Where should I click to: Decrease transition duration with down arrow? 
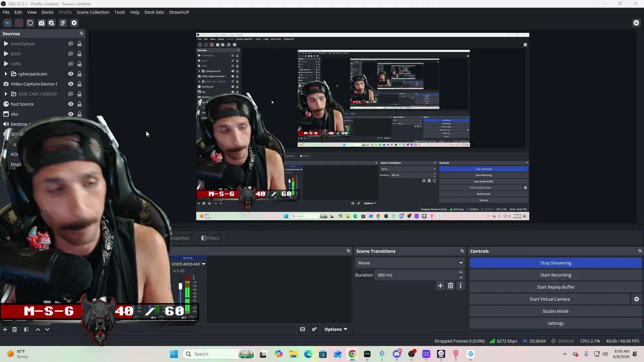click(460, 278)
